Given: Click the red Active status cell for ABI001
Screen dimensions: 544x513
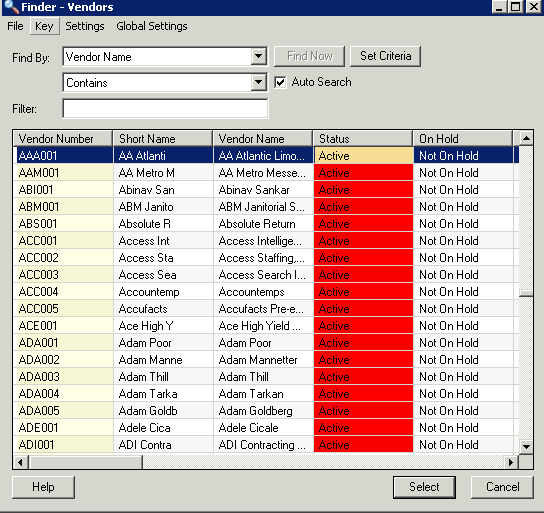Looking at the screenshot, I should [363, 190].
